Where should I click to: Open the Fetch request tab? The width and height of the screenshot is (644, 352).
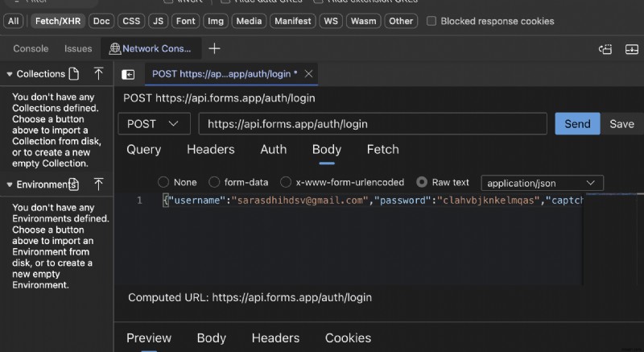coord(383,150)
